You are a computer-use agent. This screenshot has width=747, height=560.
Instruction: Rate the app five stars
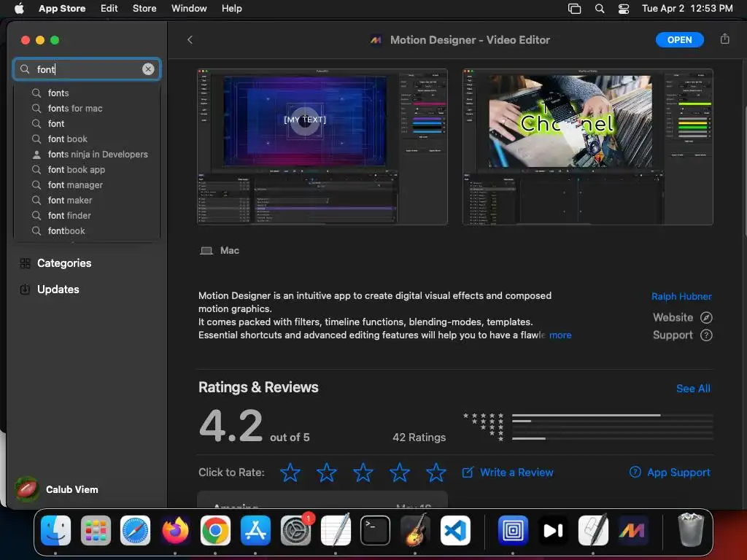436,472
